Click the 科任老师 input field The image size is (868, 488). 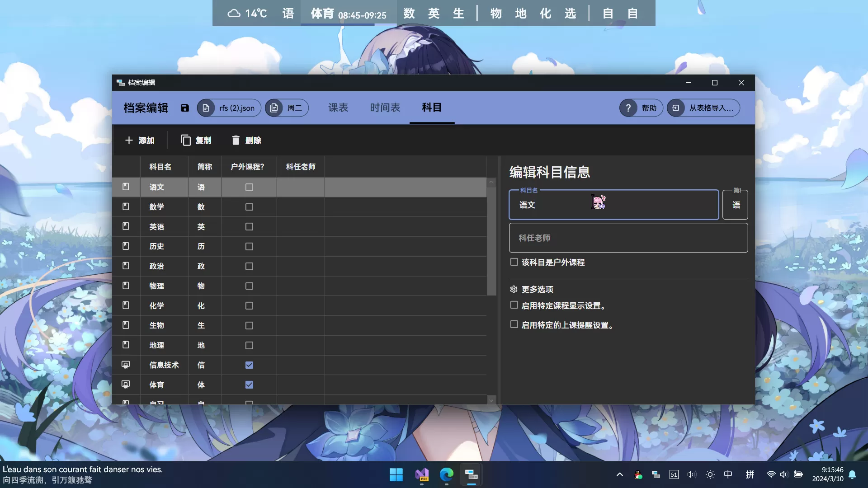click(x=628, y=238)
